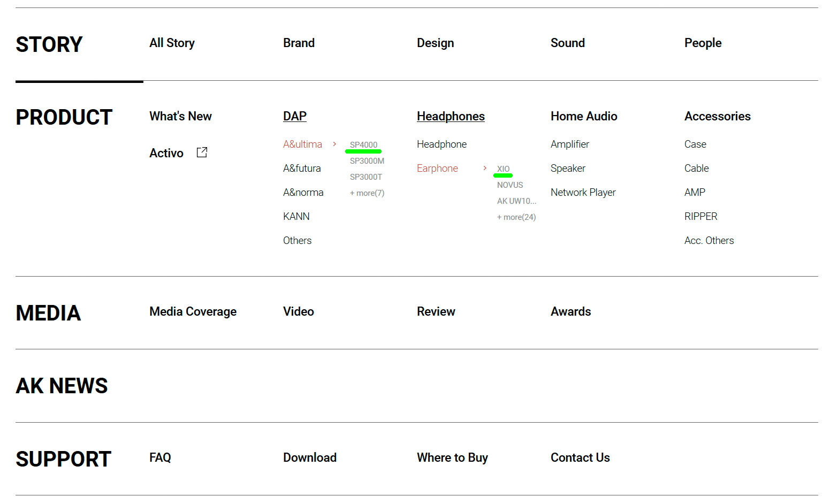Select Acc. Others under Accessories
823x504 pixels.
709,240
